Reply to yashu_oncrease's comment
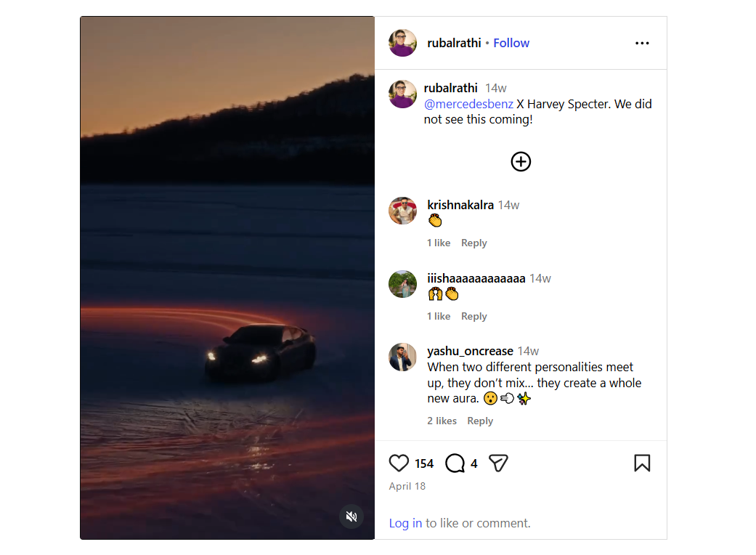Viewport: 756px width, 555px height. click(x=480, y=421)
